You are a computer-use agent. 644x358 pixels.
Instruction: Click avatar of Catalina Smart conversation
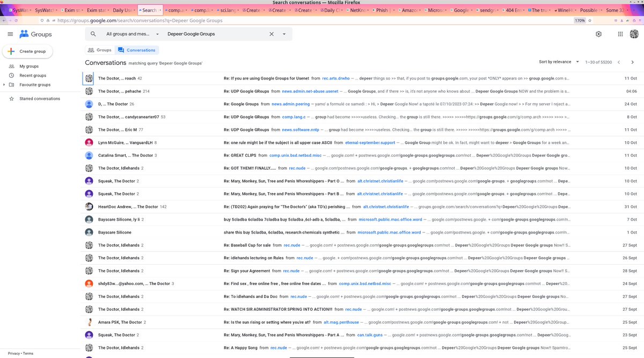tap(89, 155)
